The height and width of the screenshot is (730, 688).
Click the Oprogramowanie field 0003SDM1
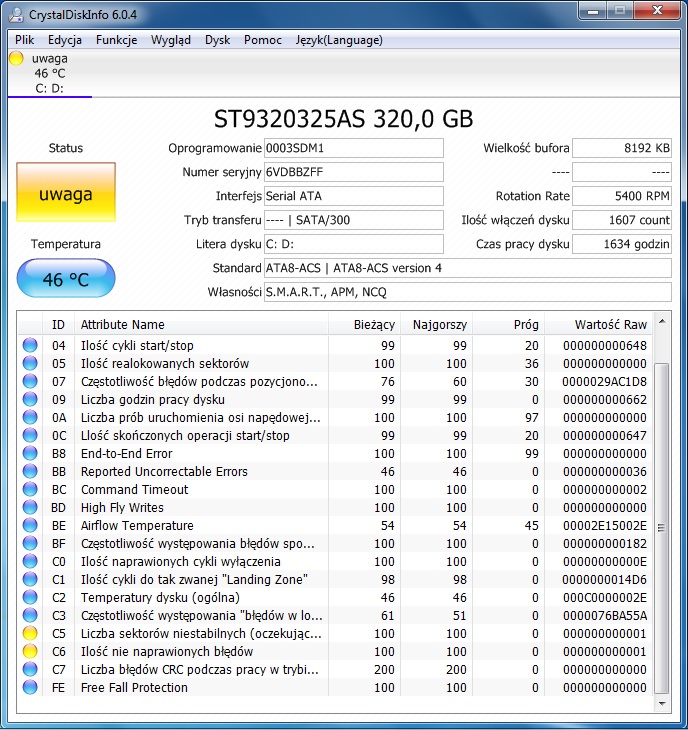(354, 148)
